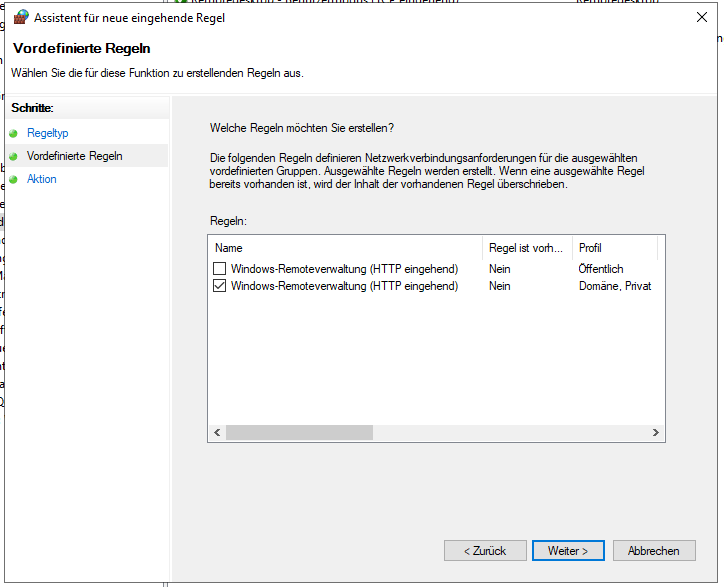Click Nein in the Öffentlich rule row

pos(500,269)
